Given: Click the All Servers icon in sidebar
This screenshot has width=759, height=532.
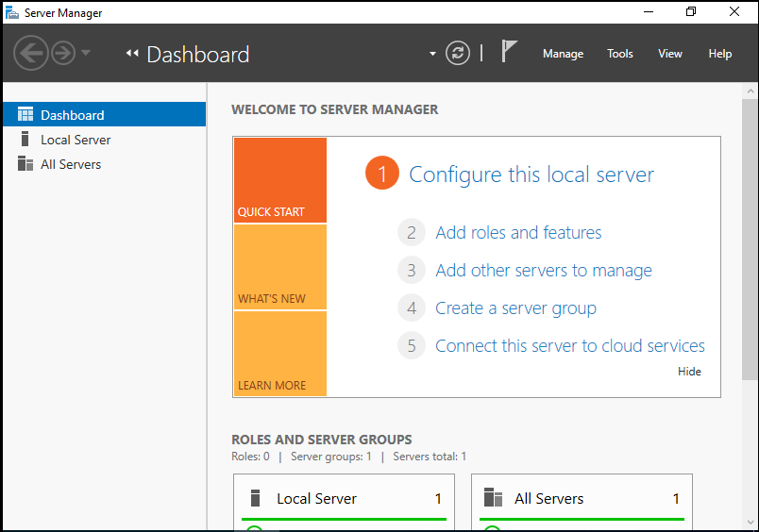Looking at the screenshot, I should click(x=25, y=164).
